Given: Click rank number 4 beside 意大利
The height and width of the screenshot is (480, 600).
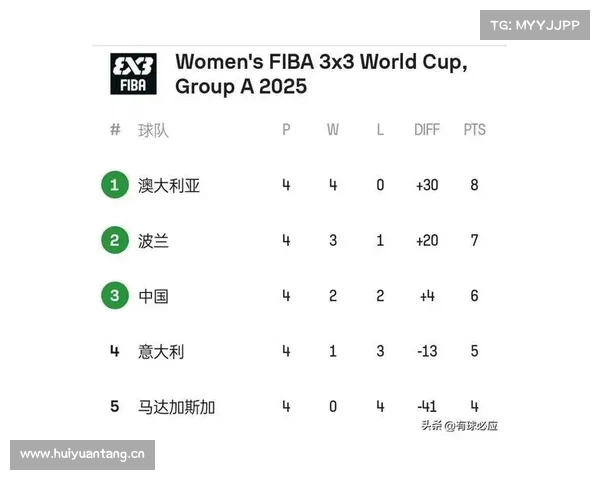Looking at the screenshot, I should pos(114,351).
